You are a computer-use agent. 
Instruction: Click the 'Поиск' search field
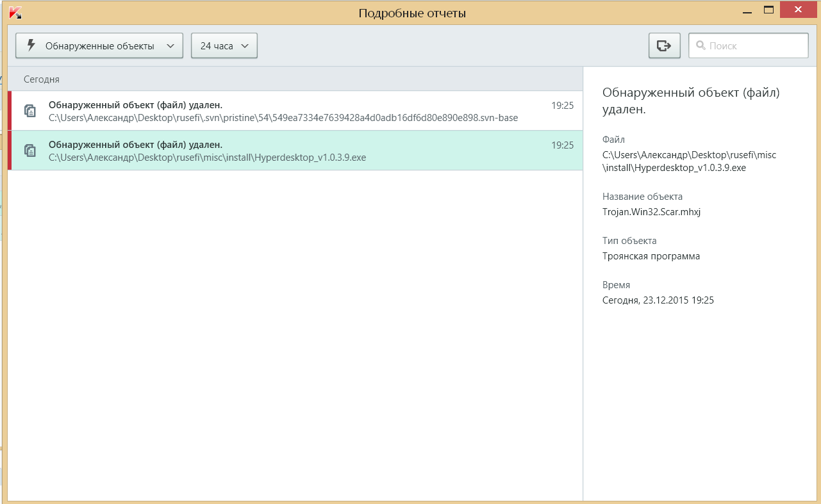point(749,45)
